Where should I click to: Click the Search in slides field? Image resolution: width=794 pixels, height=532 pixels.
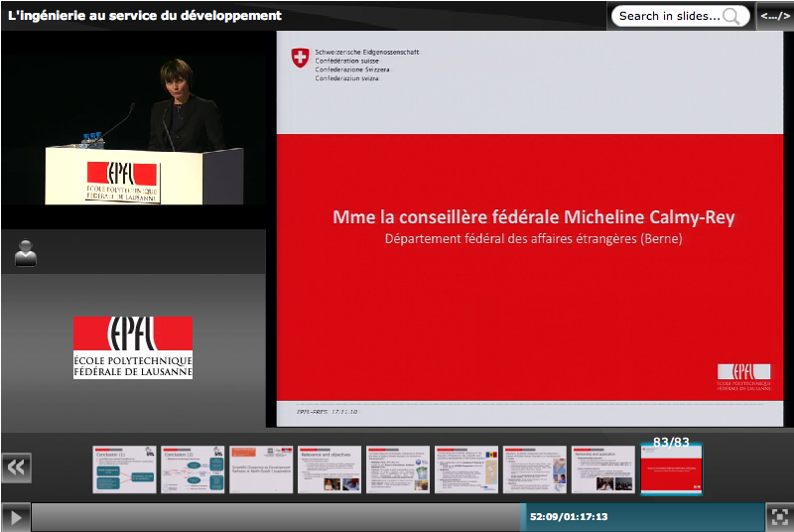tap(680, 16)
